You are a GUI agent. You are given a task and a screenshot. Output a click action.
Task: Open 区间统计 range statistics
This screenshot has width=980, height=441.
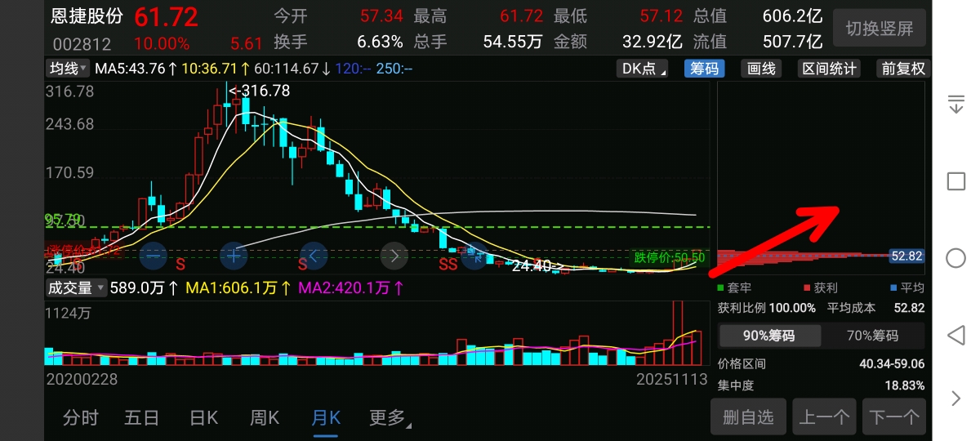coord(830,69)
